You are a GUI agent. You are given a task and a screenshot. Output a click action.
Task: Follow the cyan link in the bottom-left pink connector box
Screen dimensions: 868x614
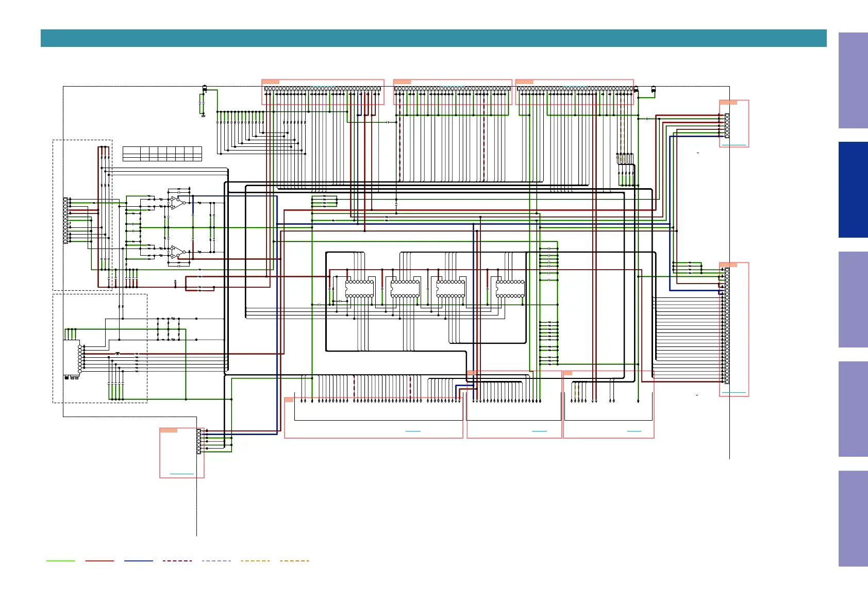[181, 474]
